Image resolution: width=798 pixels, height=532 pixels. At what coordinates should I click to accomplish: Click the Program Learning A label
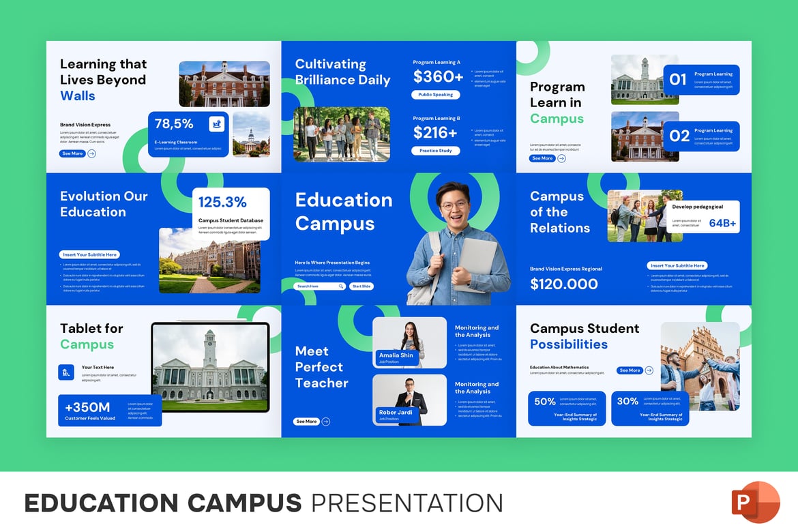[436, 62]
